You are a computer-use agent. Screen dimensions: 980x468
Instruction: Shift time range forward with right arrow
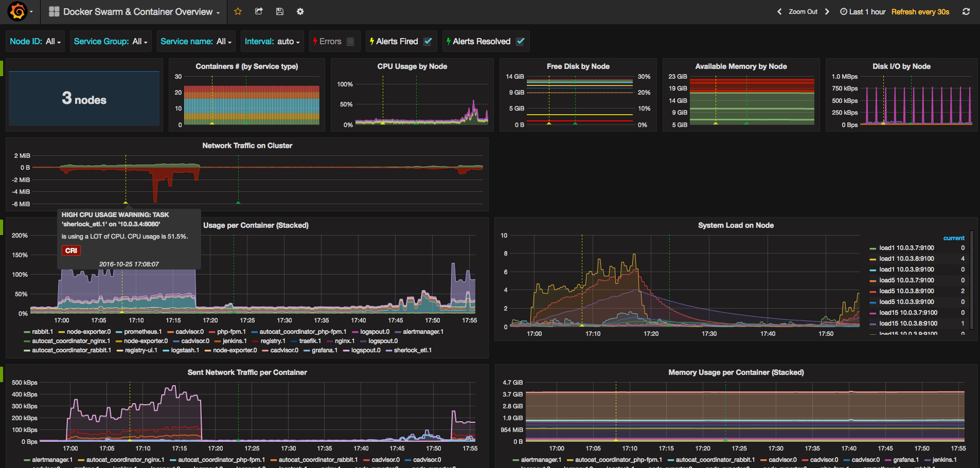click(x=827, y=11)
